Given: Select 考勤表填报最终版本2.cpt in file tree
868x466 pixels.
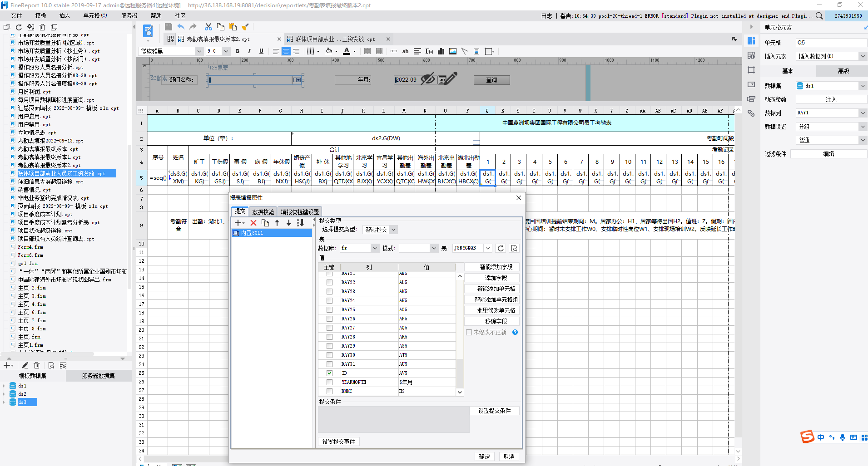Looking at the screenshot, I should tap(49, 165).
